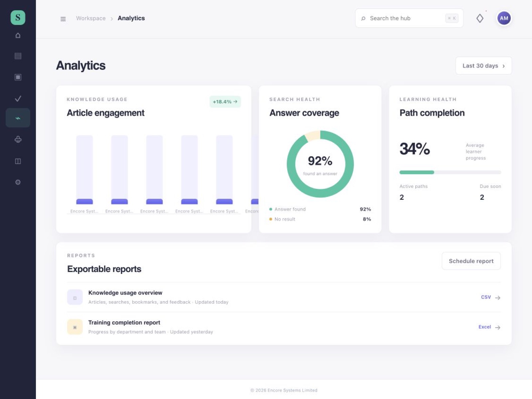
Task: Click the Path completion progress bar
Action: [450, 172]
